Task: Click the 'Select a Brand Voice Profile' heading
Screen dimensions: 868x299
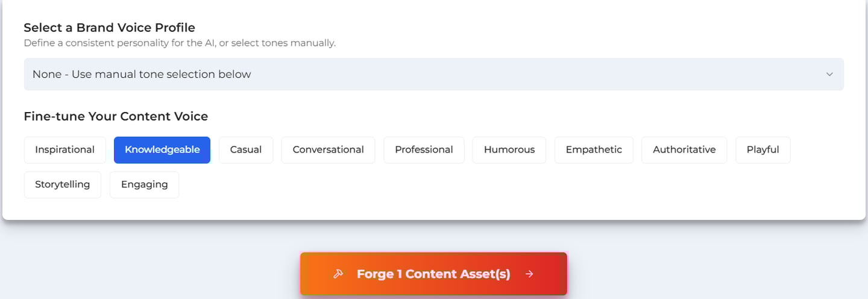Action: click(109, 28)
